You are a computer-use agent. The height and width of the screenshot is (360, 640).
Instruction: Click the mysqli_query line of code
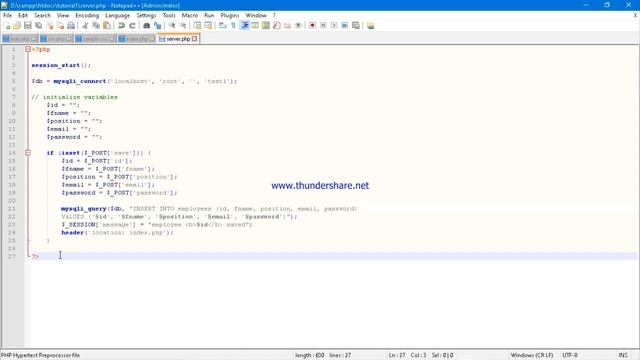coord(209,209)
